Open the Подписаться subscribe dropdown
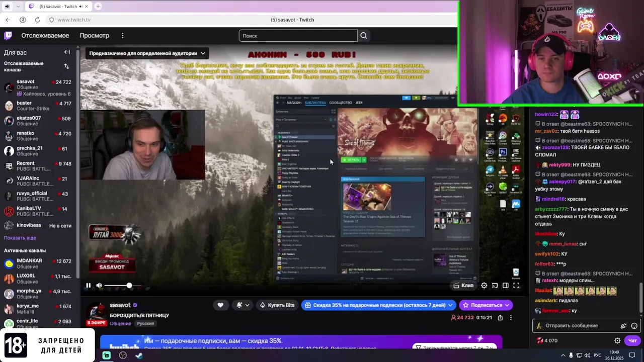 [x=486, y=305]
